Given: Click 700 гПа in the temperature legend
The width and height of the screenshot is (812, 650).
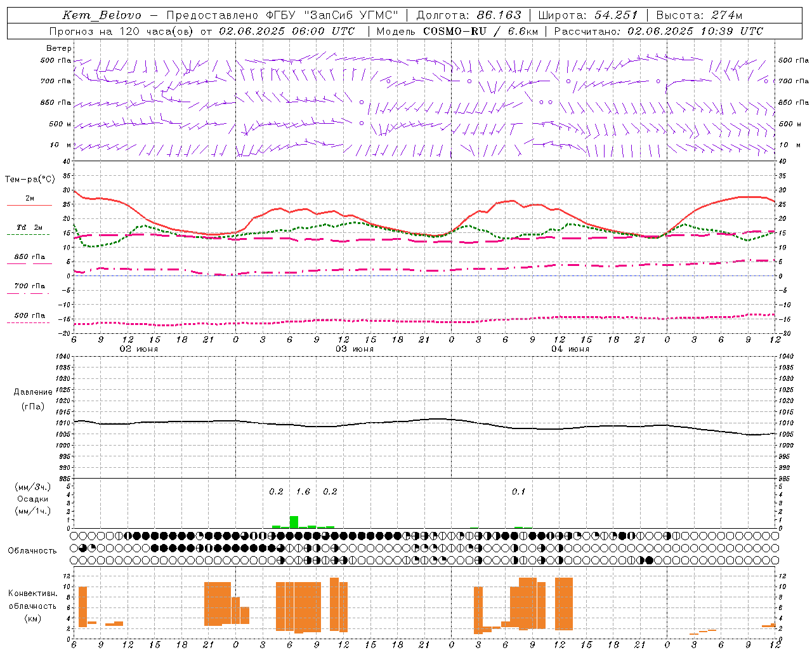Looking at the screenshot, I should pyautogui.click(x=30, y=286).
